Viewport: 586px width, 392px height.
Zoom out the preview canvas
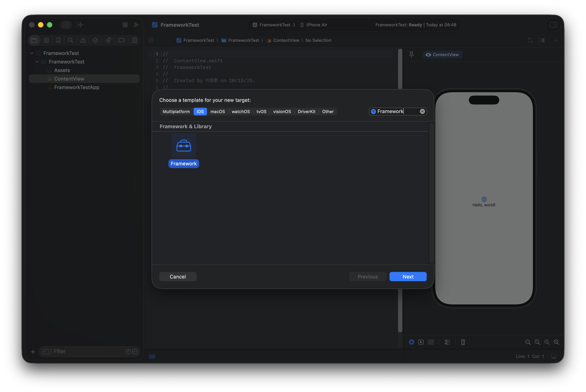528,342
